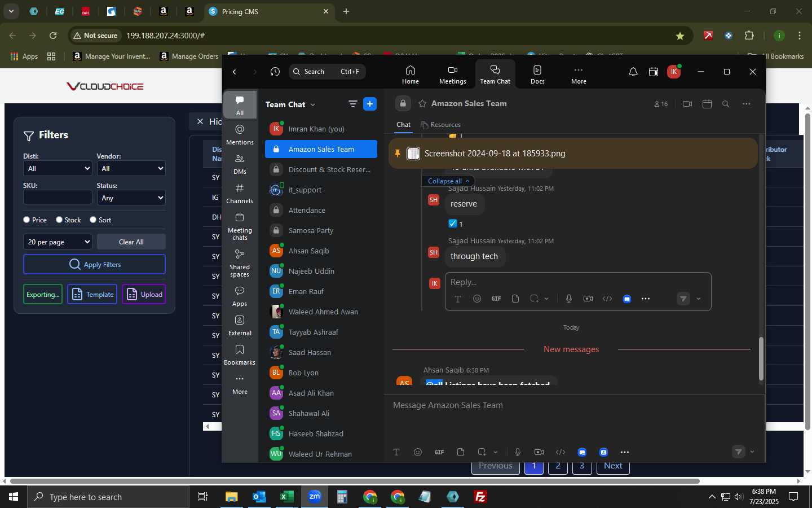The height and width of the screenshot is (508, 812).
Task: Open send options arrow in Reply box
Action: (699, 299)
